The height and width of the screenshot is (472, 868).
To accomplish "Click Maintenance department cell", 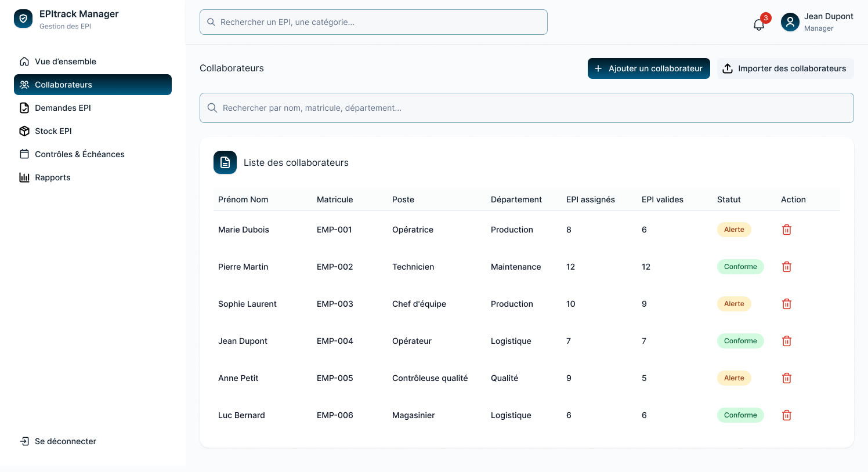I will (516, 267).
